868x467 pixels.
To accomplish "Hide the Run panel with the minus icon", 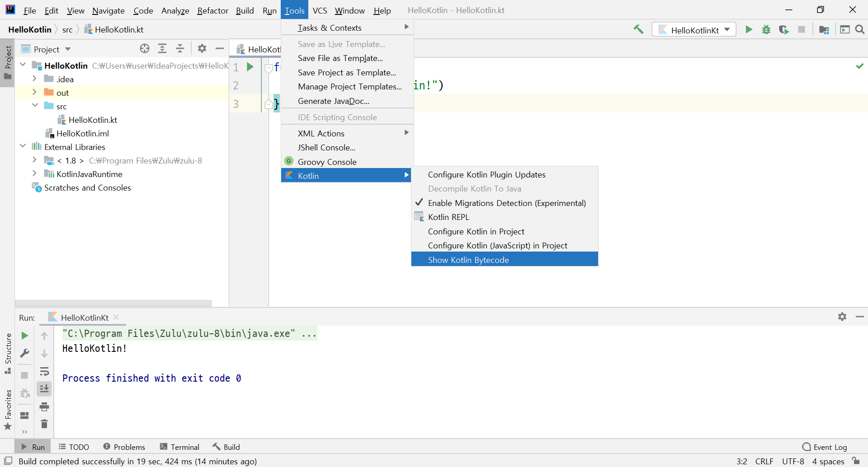I will point(860,317).
